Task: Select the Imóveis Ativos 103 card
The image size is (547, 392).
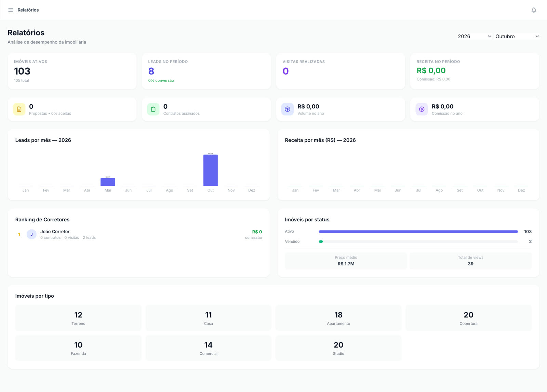Action: [x=72, y=71]
